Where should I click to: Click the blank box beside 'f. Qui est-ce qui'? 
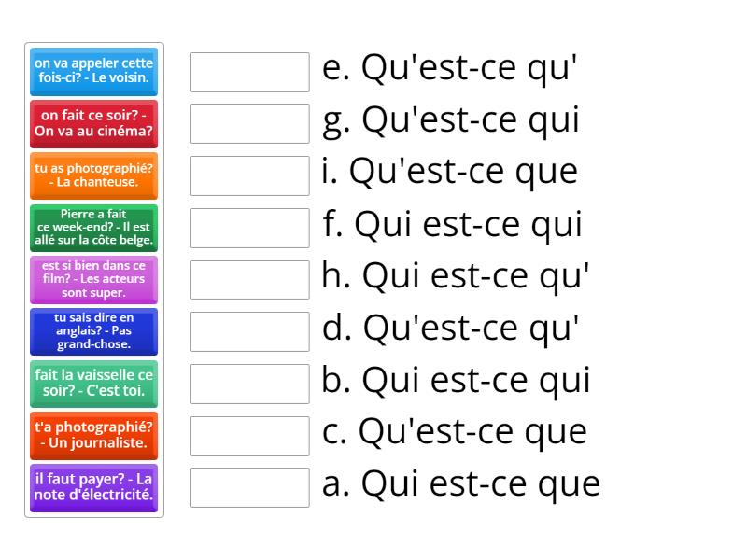click(x=250, y=228)
